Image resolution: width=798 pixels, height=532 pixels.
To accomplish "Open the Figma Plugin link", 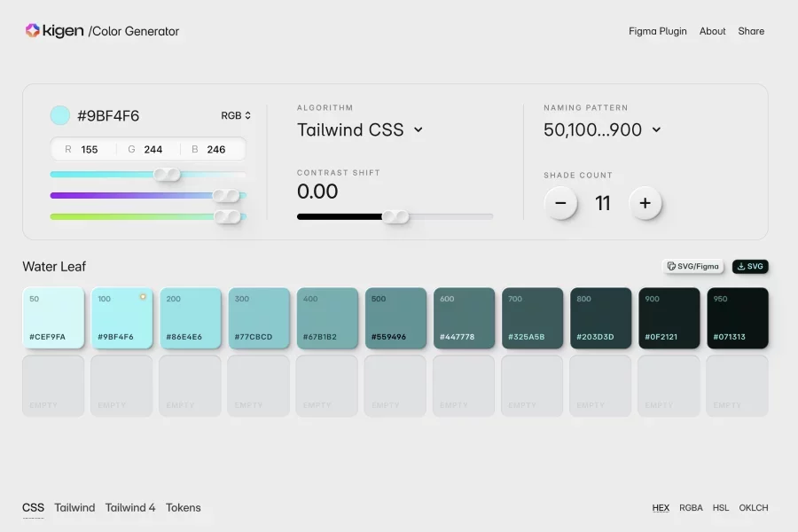I will 658,31.
